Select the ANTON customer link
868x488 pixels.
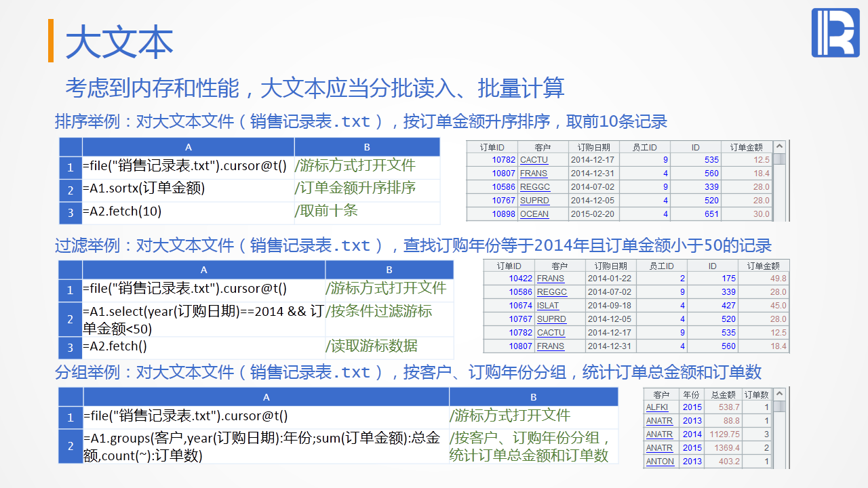click(x=660, y=462)
